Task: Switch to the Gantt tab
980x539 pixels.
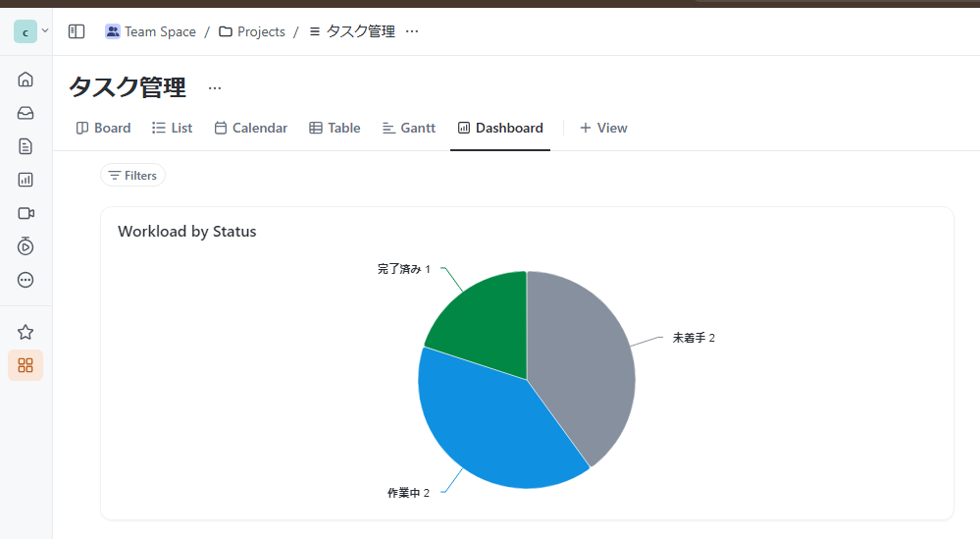Action: click(x=409, y=128)
